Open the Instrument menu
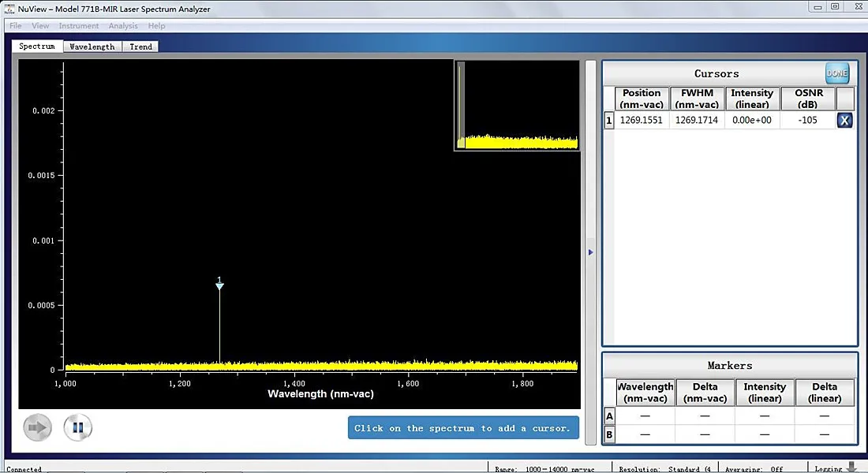The image size is (868, 473). point(79,26)
